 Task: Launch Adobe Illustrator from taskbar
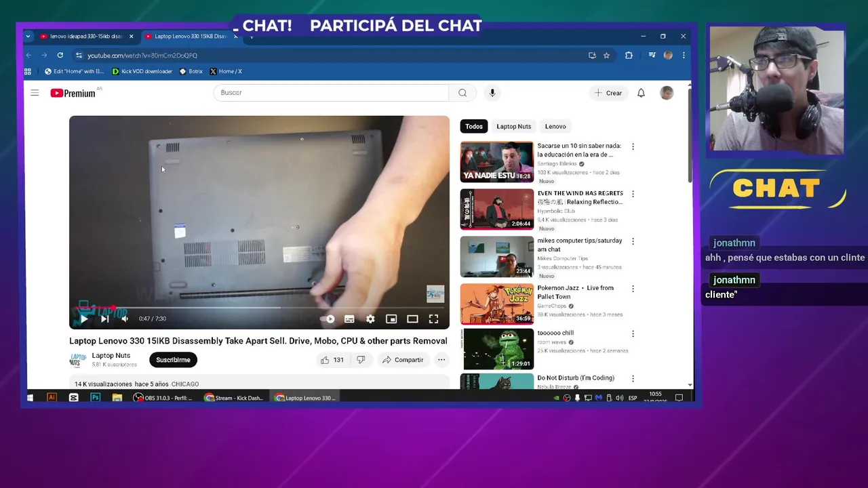pyautogui.click(x=52, y=398)
